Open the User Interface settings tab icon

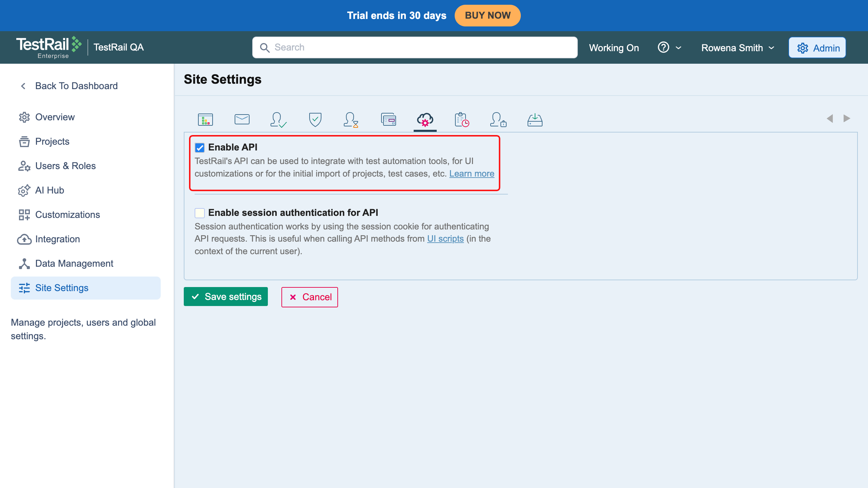pyautogui.click(x=389, y=120)
